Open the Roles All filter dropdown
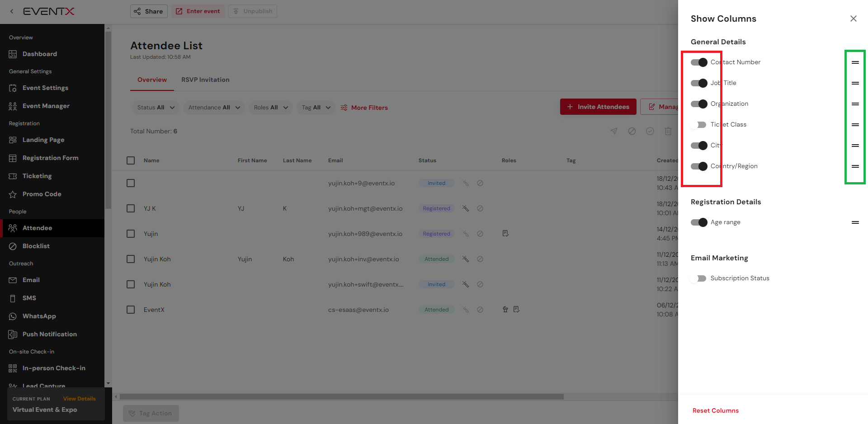868x424 pixels. [270, 108]
